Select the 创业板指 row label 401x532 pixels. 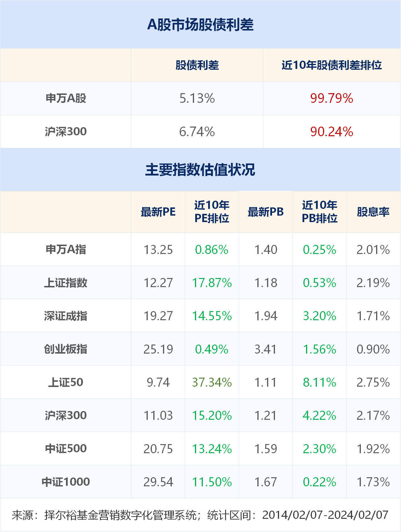point(66,349)
